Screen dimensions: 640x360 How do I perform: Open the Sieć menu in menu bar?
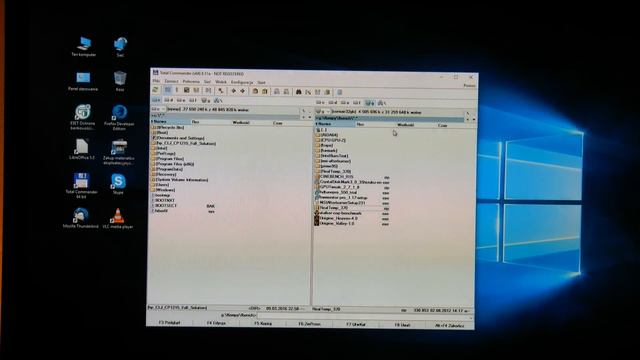207,82
